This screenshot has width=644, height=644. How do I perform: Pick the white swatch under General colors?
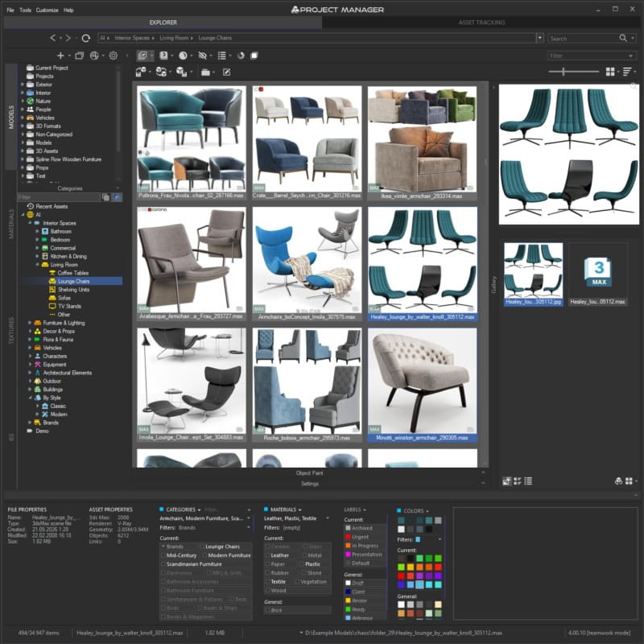click(401, 605)
